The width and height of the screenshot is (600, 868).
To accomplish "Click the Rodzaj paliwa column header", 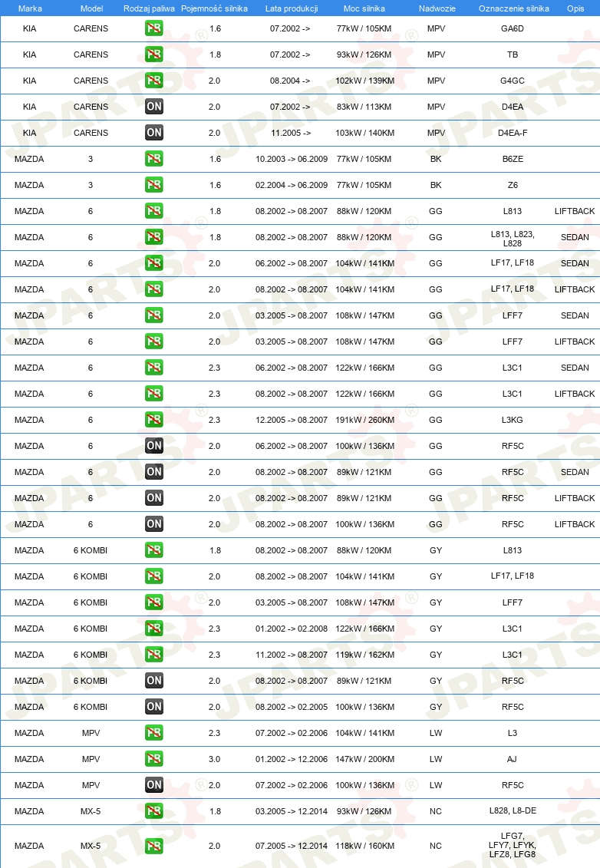I will coord(149,8).
